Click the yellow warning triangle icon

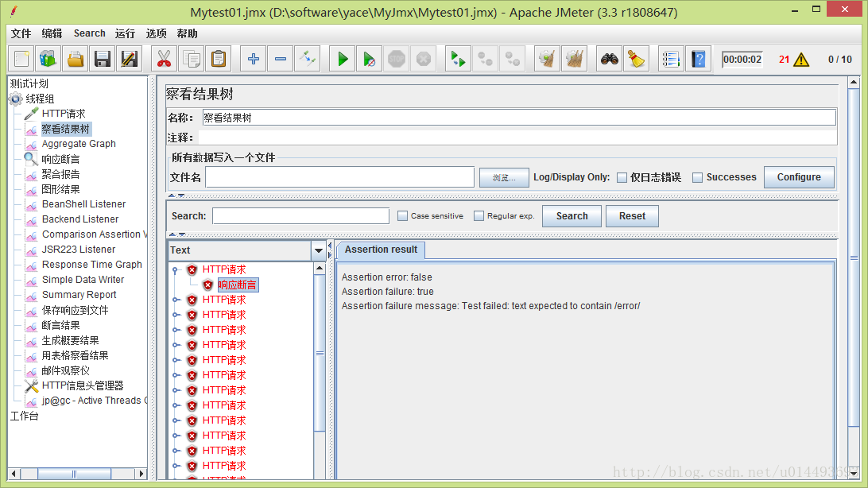coord(801,59)
